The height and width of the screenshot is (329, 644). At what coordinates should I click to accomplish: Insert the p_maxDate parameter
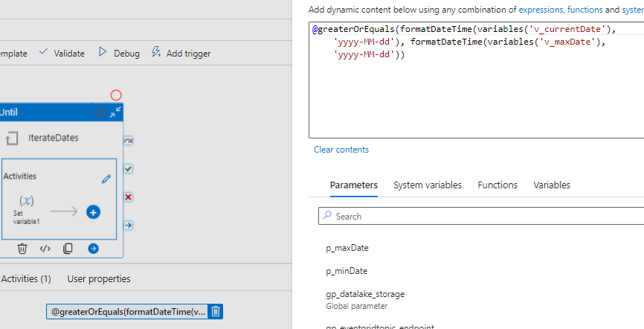pos(347,248)
